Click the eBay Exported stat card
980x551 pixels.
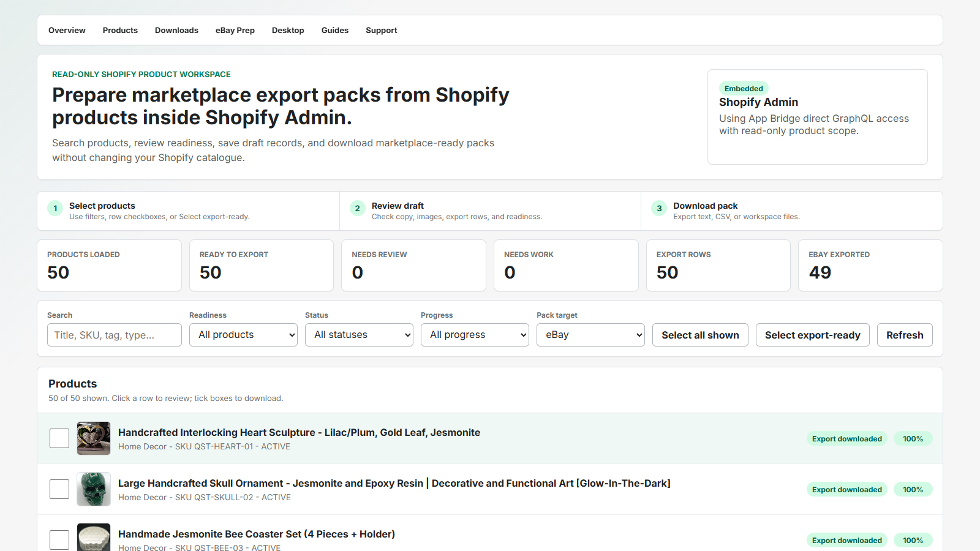tap(870, 265)
